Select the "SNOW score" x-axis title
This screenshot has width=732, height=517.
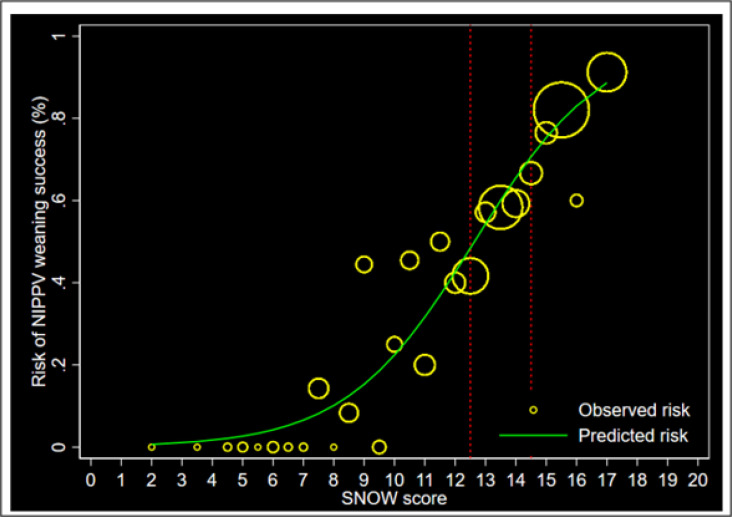coord(396,498)
